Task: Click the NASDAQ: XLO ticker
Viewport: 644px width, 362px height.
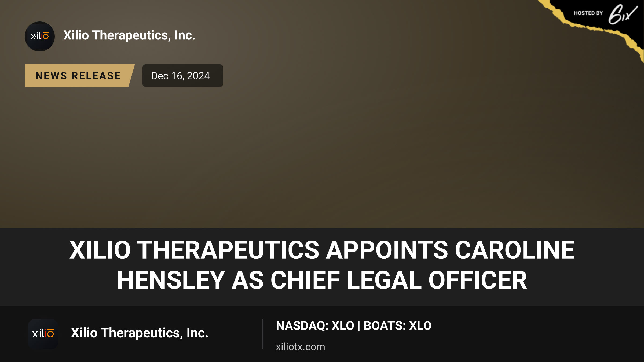Action: pos(315,326)
